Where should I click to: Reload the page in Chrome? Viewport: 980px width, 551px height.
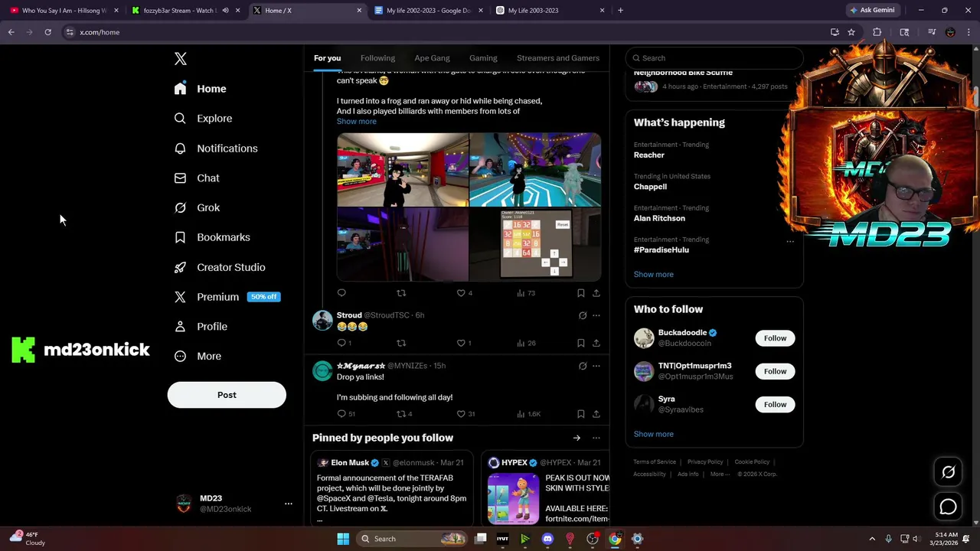47,32
